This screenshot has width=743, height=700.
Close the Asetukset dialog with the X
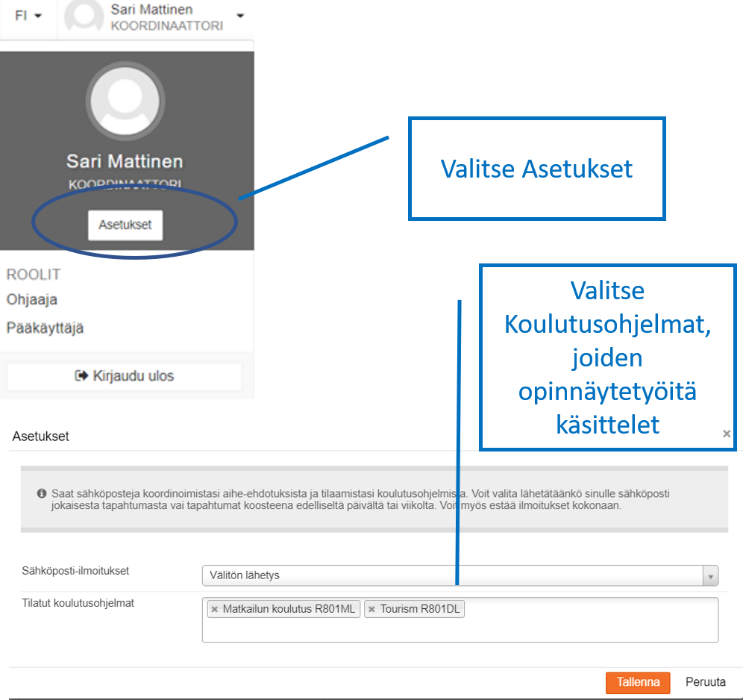pos(727,434)
